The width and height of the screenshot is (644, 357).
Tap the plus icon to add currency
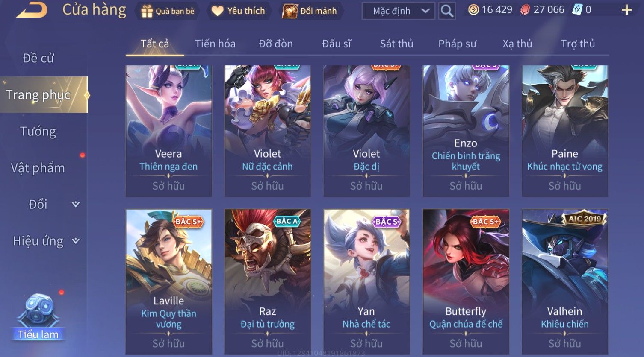[x=626, y=10]
